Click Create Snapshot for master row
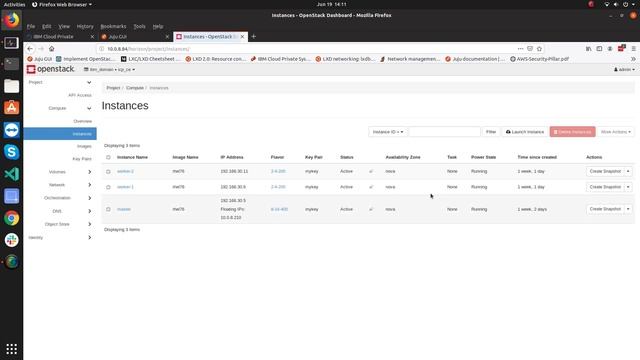Screen dimensions: 640x360 (605, 209)
